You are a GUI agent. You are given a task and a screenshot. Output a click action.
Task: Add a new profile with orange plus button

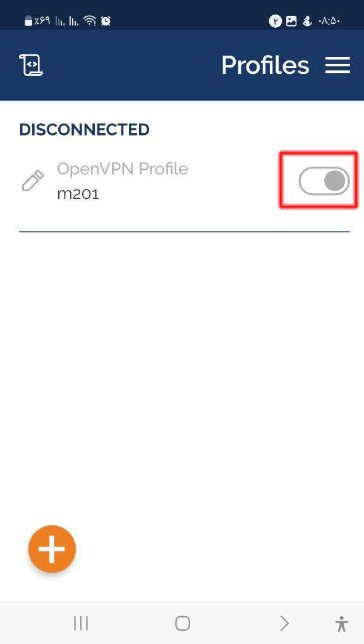click(52, 549)
